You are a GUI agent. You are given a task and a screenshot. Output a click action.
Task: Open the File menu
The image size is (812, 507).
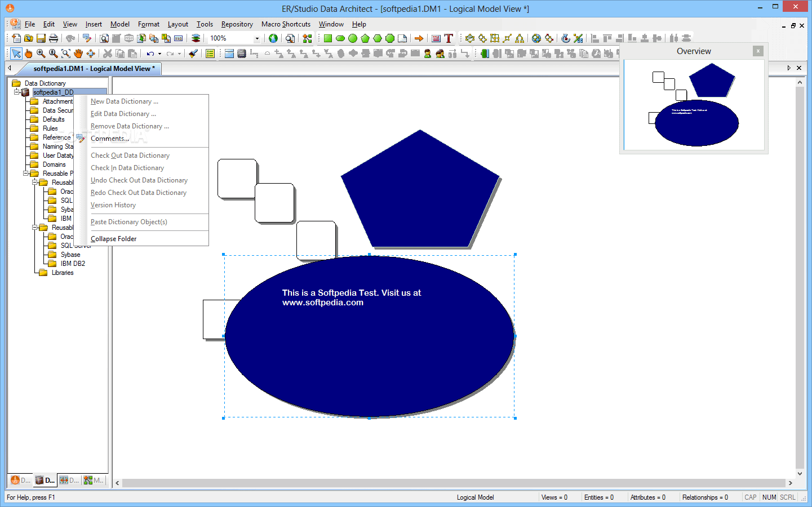click(30, 24)
